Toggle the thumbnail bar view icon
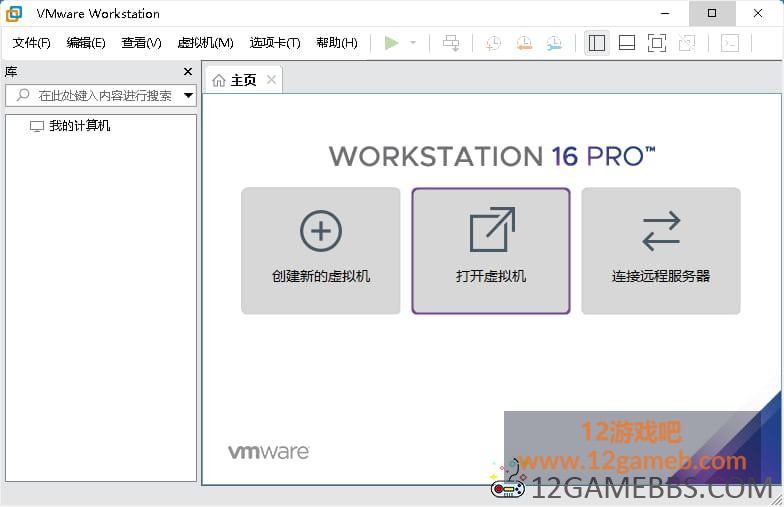 [626, 43]
